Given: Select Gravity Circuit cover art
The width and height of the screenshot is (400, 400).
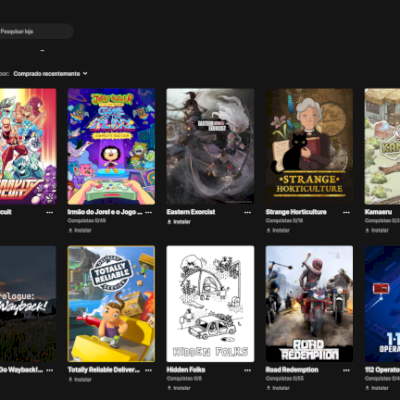Looking at the screenshot, I should pyautogui.click(x=28, y=146).
